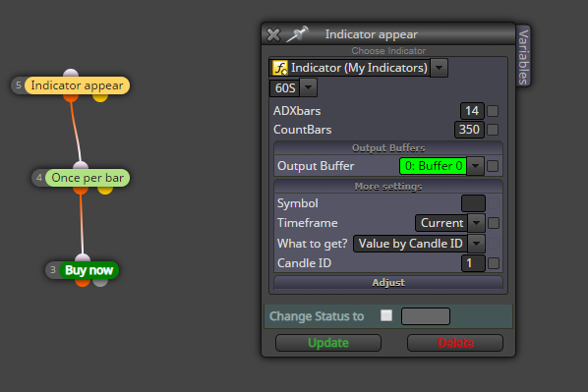Click the Value by Candle ID box
The width and height of the screenshot is (588, 392).
[x=411, y=244]
